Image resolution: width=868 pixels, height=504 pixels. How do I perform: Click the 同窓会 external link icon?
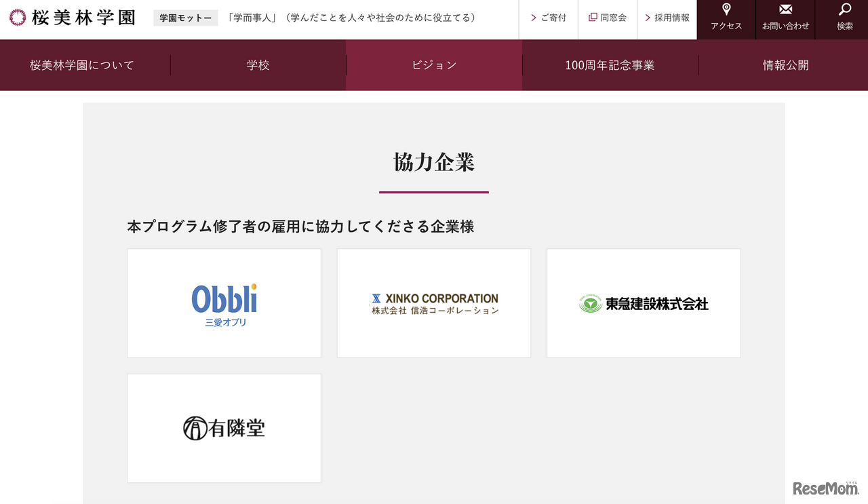[593, 18]
